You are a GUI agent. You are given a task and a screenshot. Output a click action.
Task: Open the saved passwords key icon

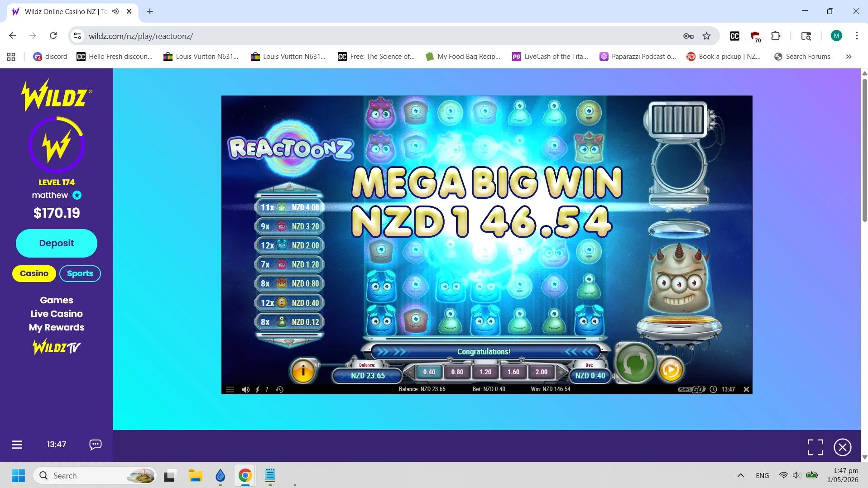688,36
